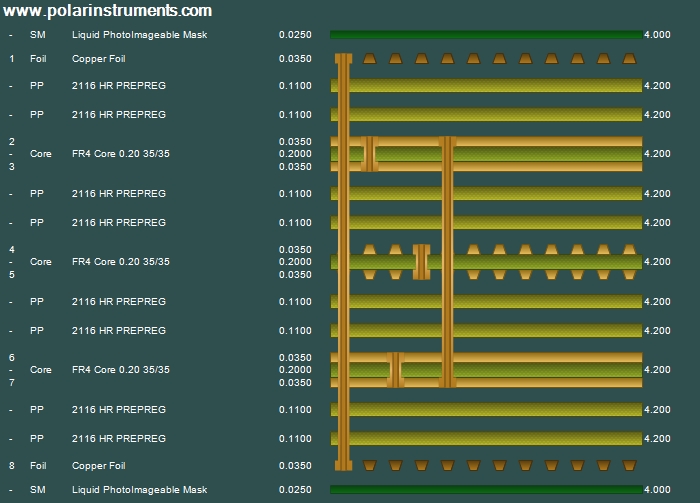Select the bottom green solder mask bar
Screen dimensions: 700x503
click(486, 490)
